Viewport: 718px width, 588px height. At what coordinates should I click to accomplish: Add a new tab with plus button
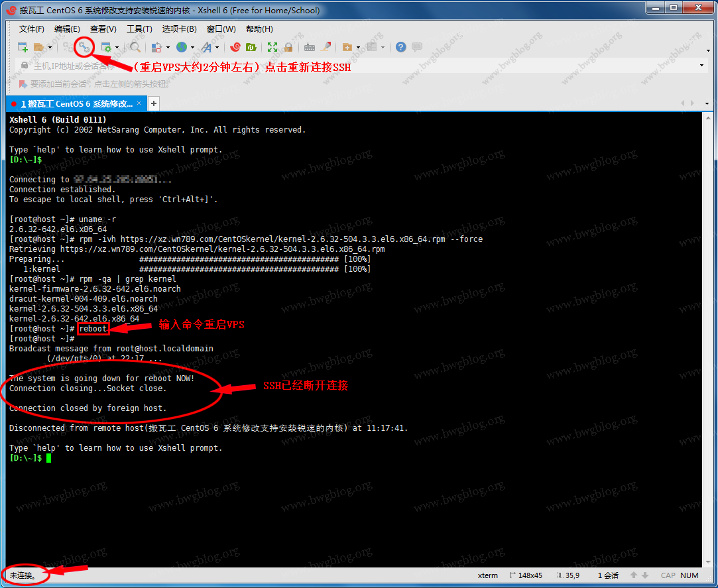click(154, 103)
